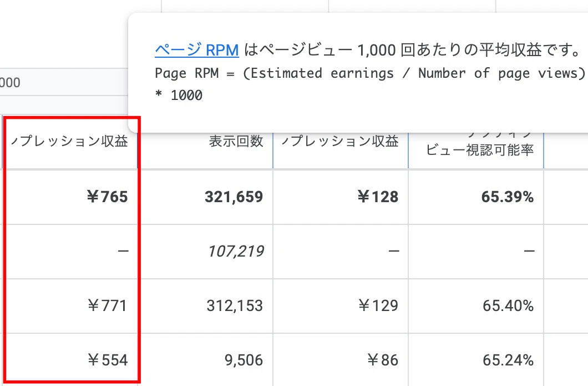The image size is (588, 386).
Task: Click the ビュー視認可能率 column header
Action: click(x=480, y=150)
